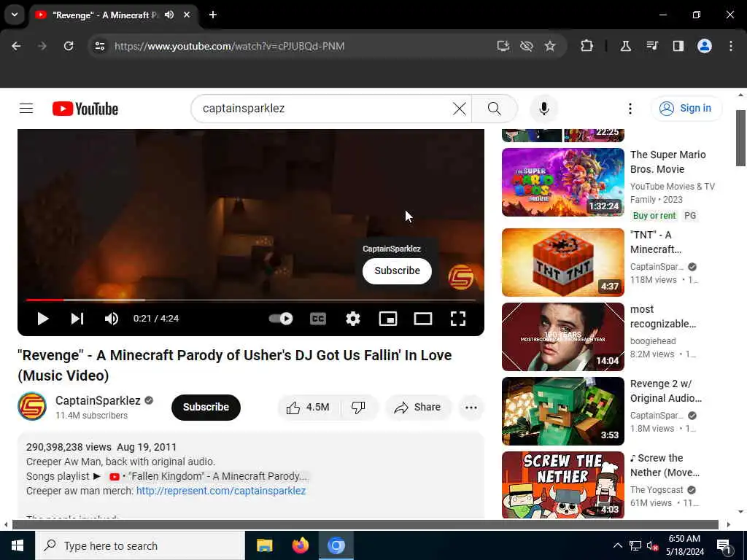The height and width of the screenshot is (560, 747).
Task: Open the Windows Start menu
Action: (x=18, y=545)
